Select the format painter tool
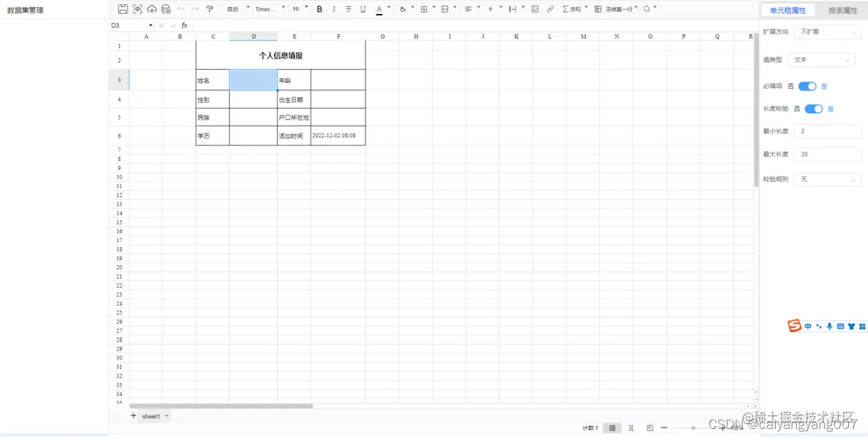The height and width of the screenshot is (438, 868). (209, 9)
